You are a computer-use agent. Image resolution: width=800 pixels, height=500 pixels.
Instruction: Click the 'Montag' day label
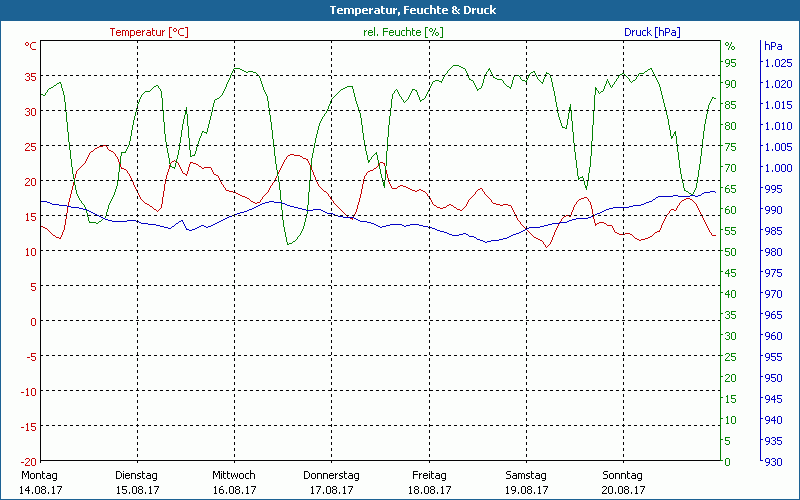pos(39,475)
